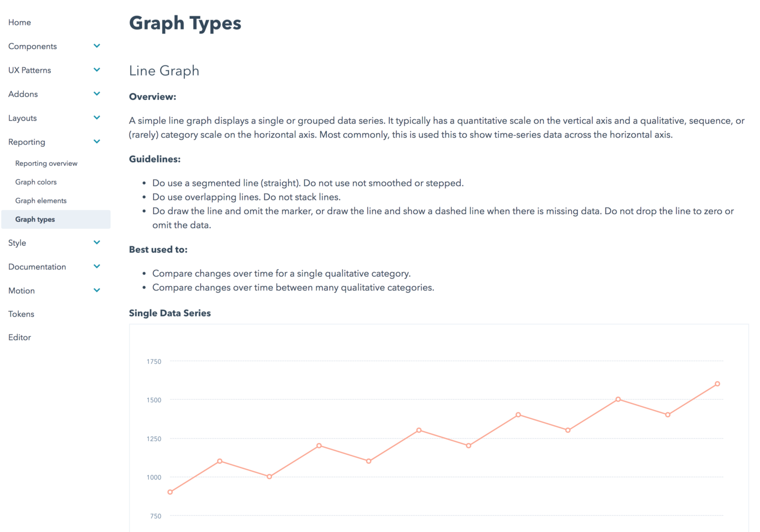Image resolution: width=760 pixels, height=532 pixels.
Task: Expand the Style section chevron
Action: coord(97,243)
